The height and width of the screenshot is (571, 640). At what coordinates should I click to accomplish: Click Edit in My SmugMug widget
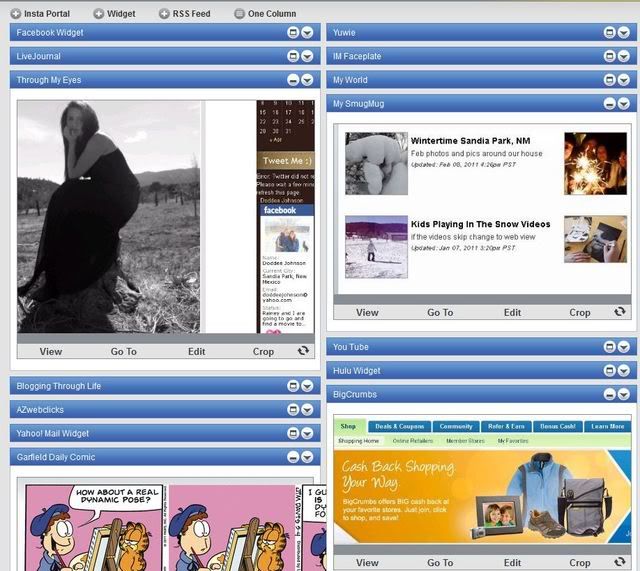click(x=513, y=313)
